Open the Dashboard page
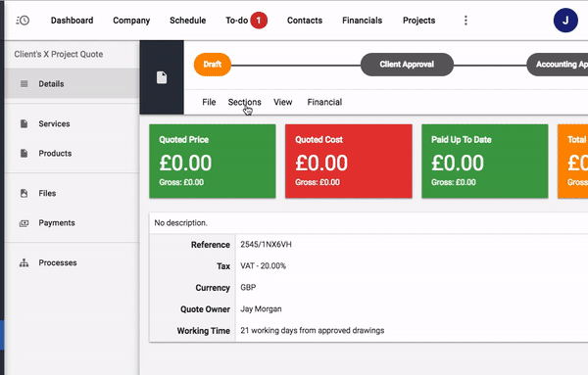Screen dimensions: 588x375 click(x=72, y=21)
